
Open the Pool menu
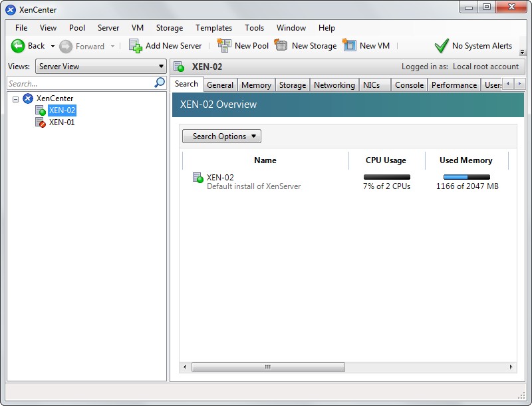click(x=77, y=28)
